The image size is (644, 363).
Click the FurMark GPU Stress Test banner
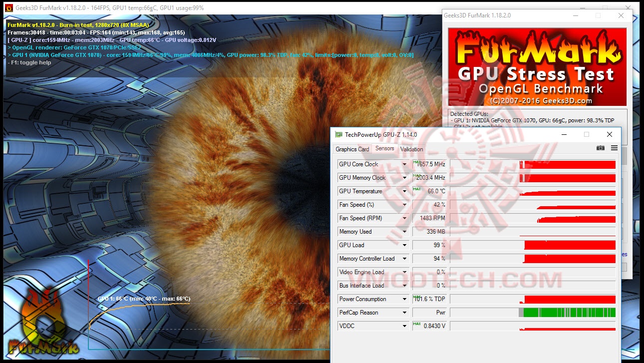pos(537,66)
